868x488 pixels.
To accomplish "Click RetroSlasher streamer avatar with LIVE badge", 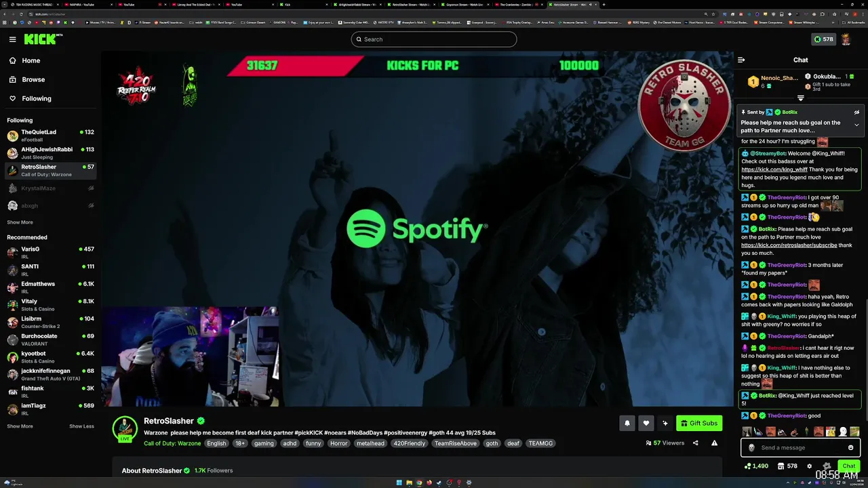I will 125,430.
